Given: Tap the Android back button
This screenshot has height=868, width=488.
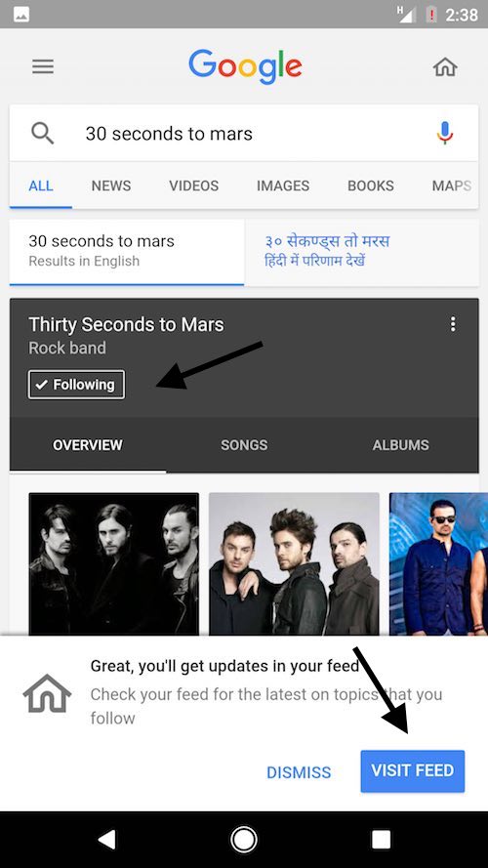Looking at the screenshot, I should click(106, 840).
